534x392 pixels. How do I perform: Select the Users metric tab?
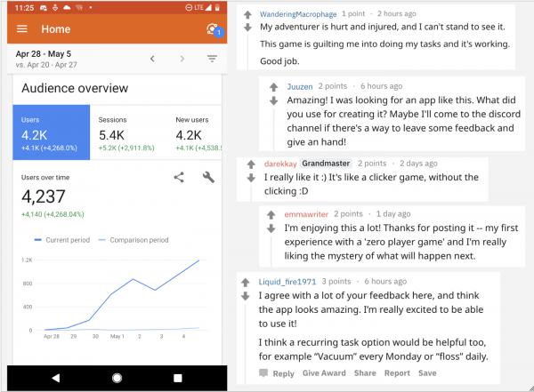point(51,132)
